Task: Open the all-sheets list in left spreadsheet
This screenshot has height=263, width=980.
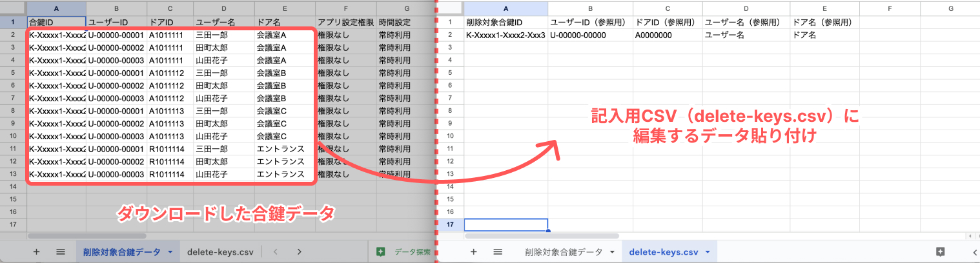Action: (x=60, y=252)
